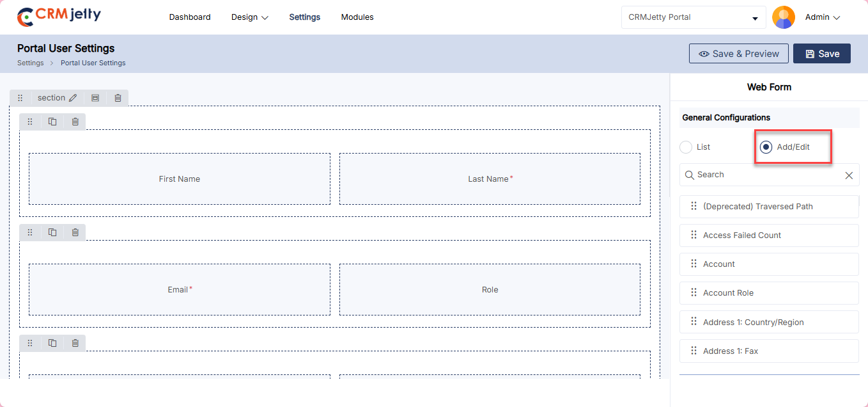Click the drag handle beside Account Role
Image resolution: width=868 pixels, height=407 pixels.
(x=694, y=292)
